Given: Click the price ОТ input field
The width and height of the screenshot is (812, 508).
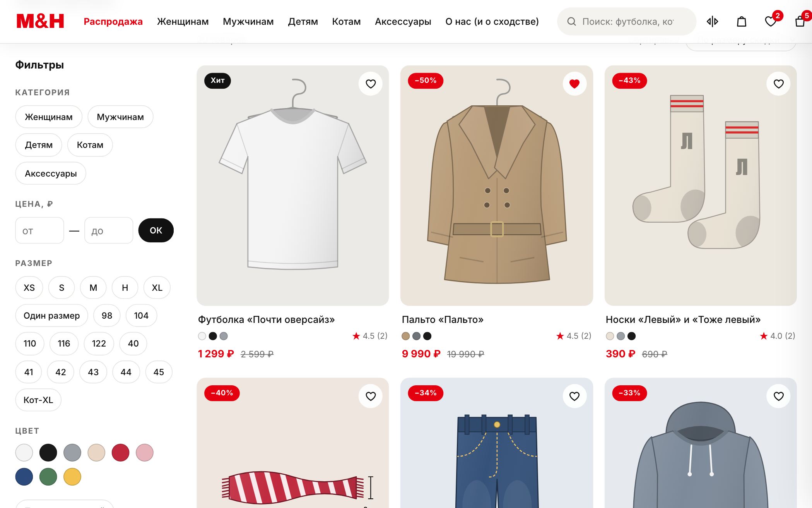Looking at the screenshot, I should [x=39, y=230].
